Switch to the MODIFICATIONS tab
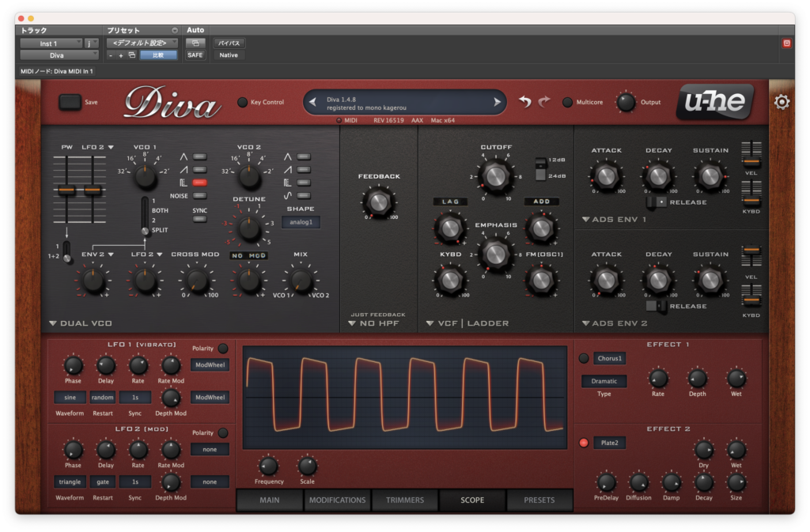 [x=337, y=500]
